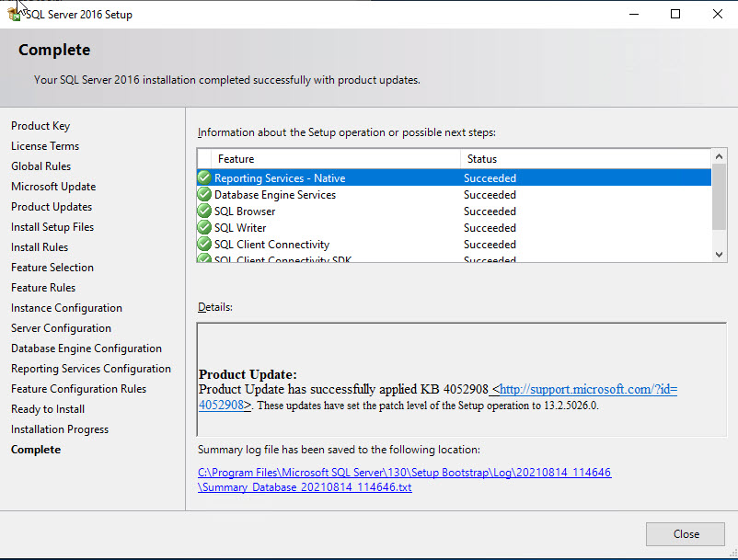Click the scroll-down arrow to reveal more features

[720, 257]
